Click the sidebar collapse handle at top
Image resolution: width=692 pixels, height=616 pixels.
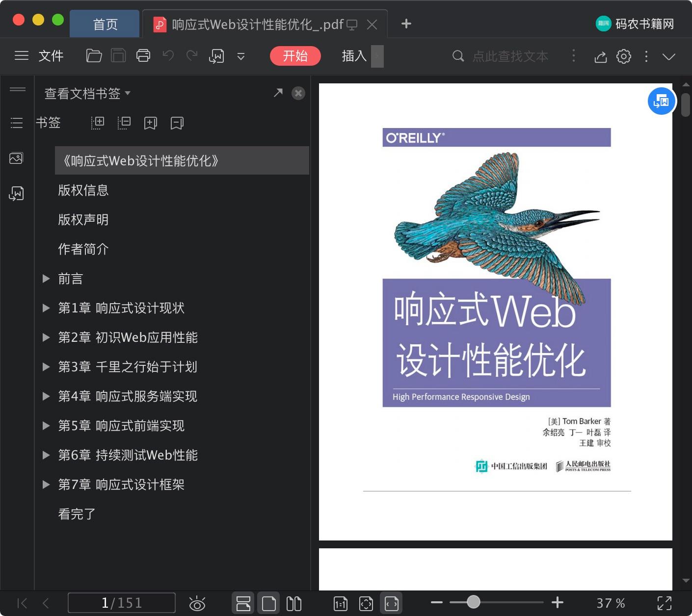[x=18, y=89]
